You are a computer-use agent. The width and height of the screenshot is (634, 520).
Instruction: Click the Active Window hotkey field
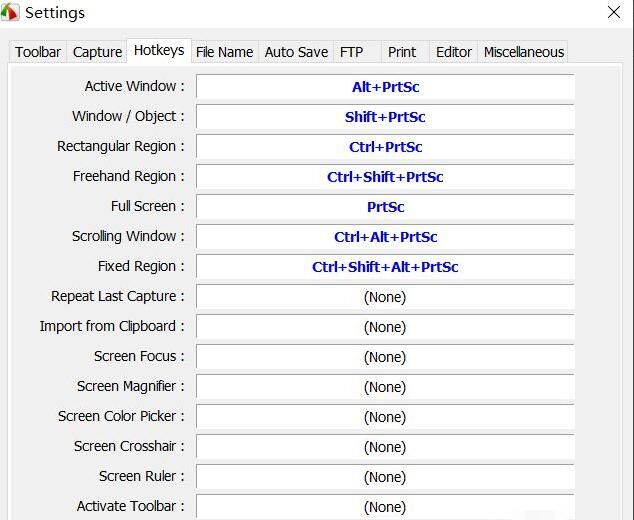tap(385, 87)
